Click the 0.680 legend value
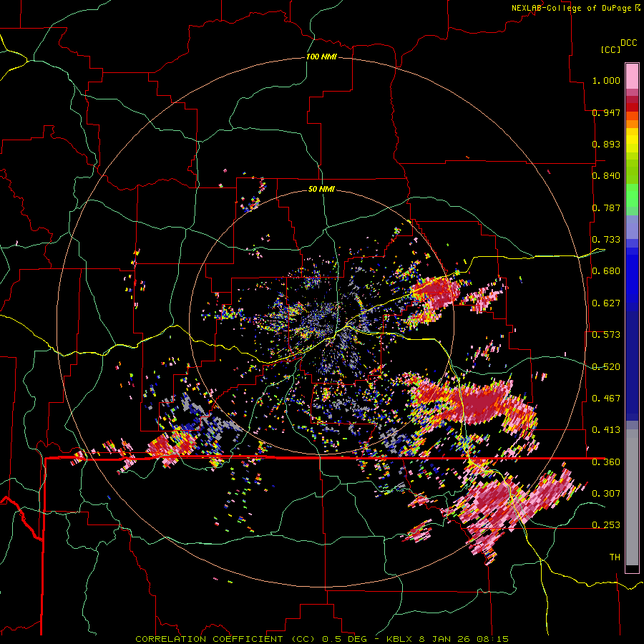This screenshot has width=644, height=644. click(606, 271)
